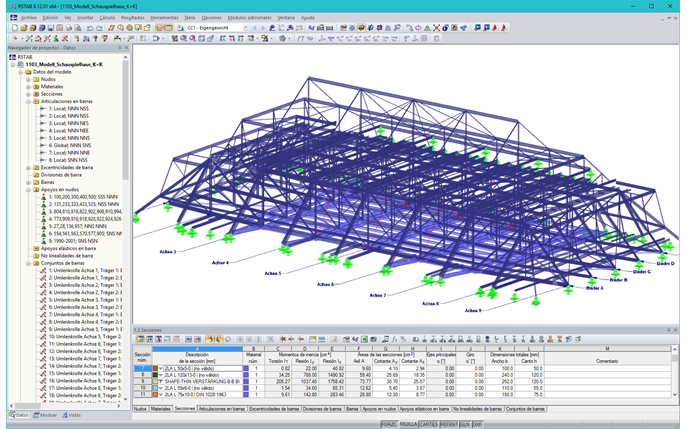Open the Cálculo menu

tap(107, 18)
